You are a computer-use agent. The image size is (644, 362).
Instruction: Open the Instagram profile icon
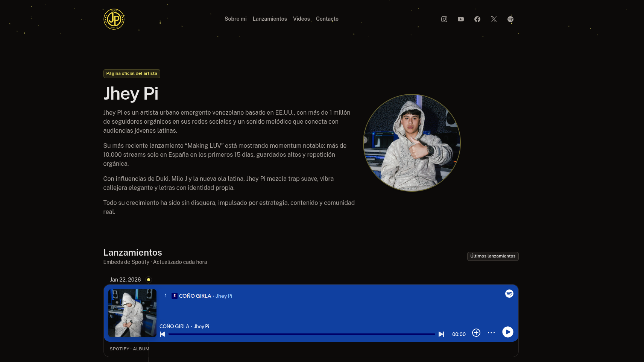444,19
